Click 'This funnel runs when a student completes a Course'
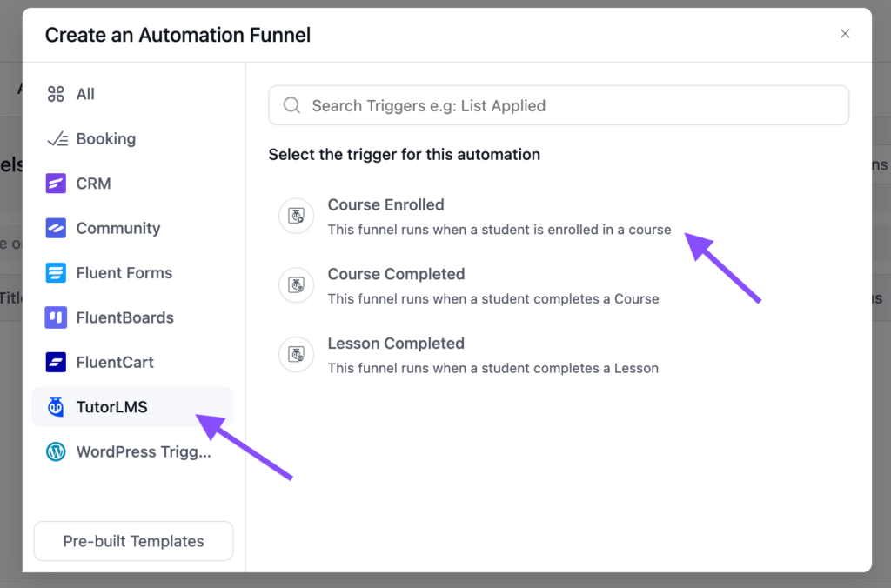The height and width of the screenshot is (588, 891). point(493,299)
